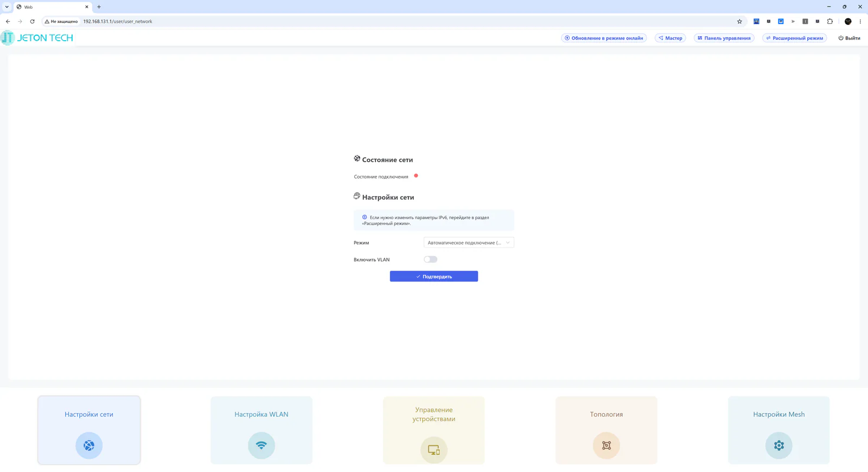Switch to Расширенный режим
Image resolution: width=868 pixels, height=472 pixels.
coord(795,38)
